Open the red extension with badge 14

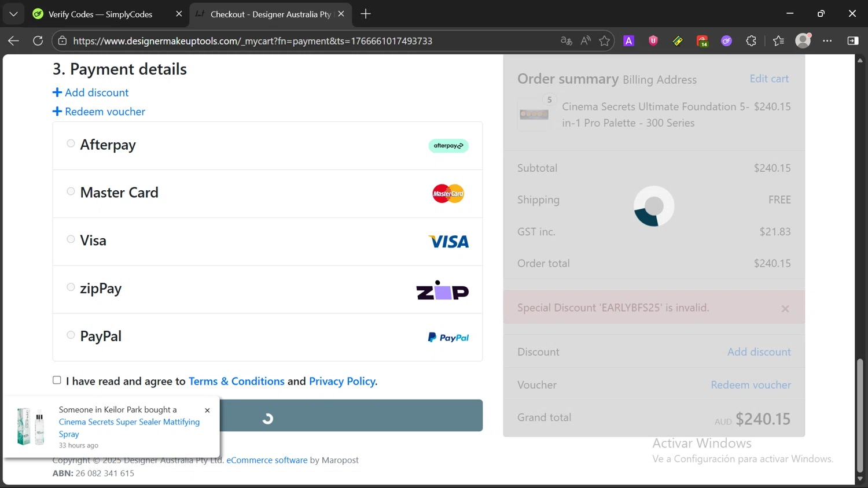click(702, 40)
